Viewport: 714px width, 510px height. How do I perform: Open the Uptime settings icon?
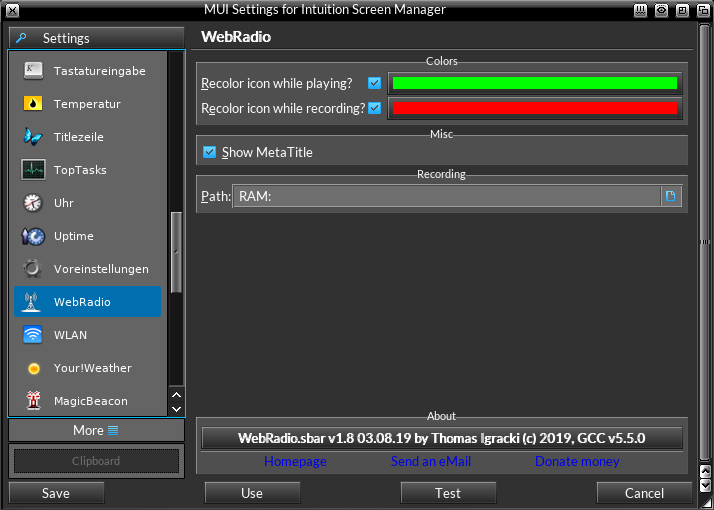[x=33, y=236]
